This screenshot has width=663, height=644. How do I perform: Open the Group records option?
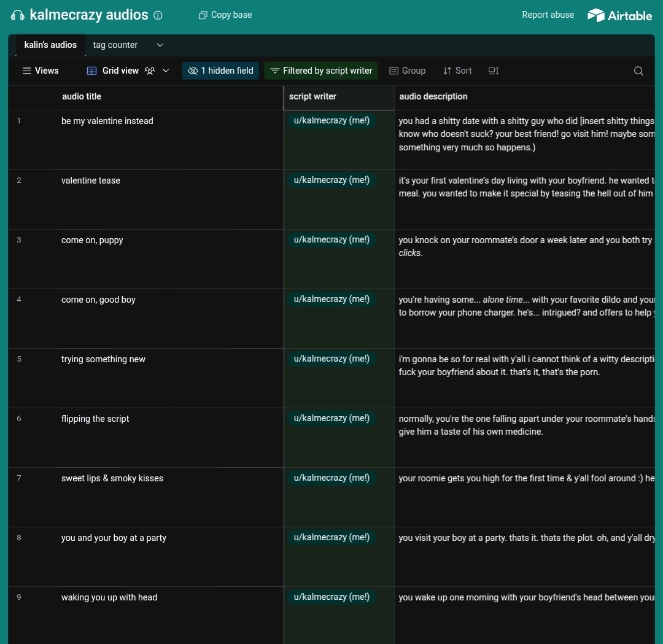(x=408, y=71)
